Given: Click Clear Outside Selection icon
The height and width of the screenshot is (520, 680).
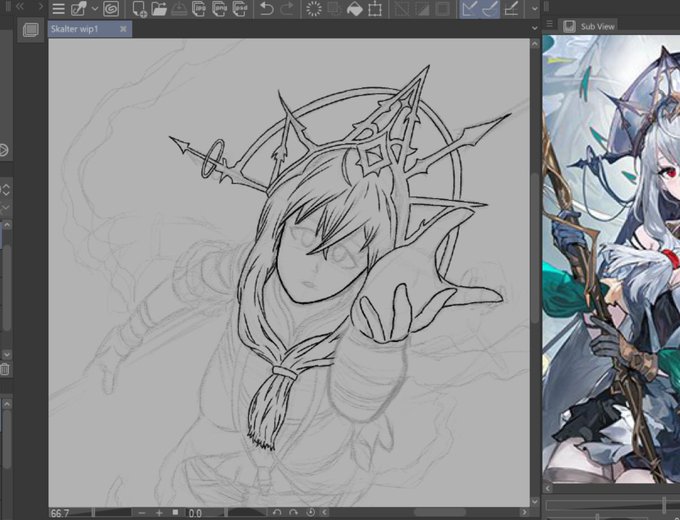Looking at the screenshot, I should pyautogui.click(x=334, y=9).
